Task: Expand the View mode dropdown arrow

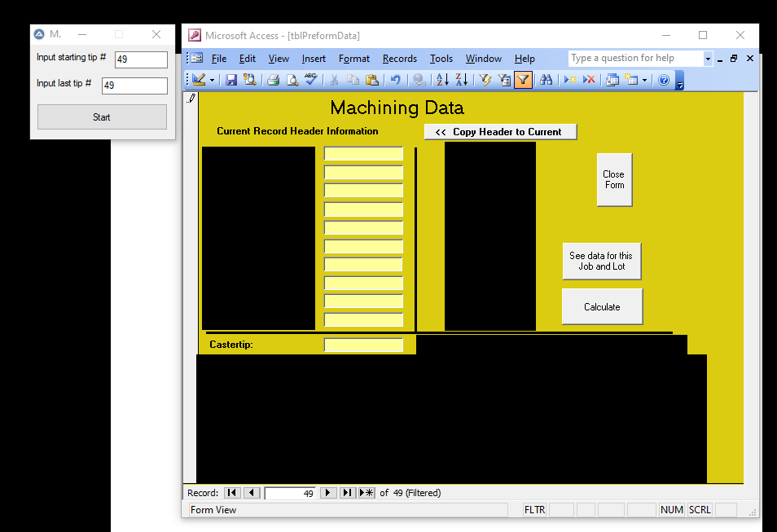Action: (x=213, y=80)
